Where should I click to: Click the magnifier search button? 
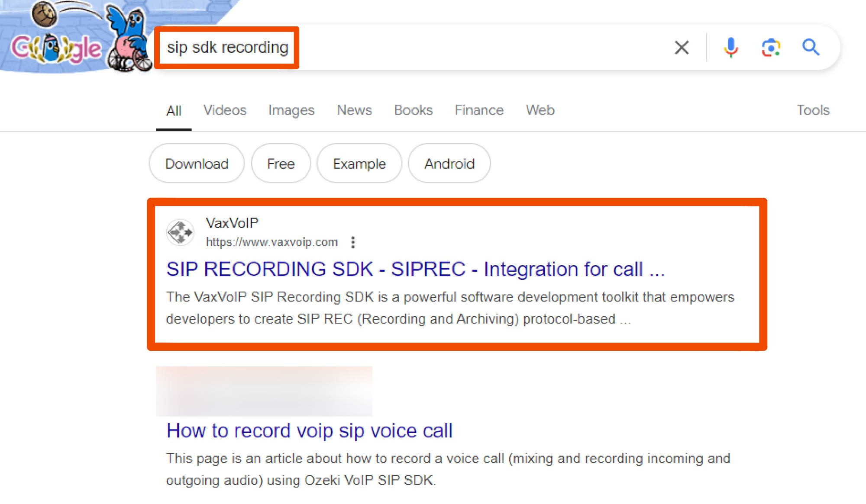[x=811, y=47]
